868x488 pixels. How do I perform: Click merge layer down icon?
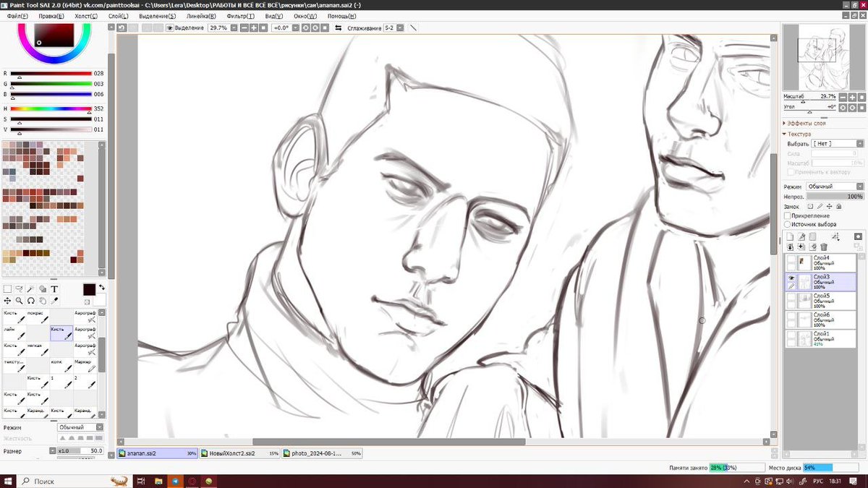tap(801, 247)
